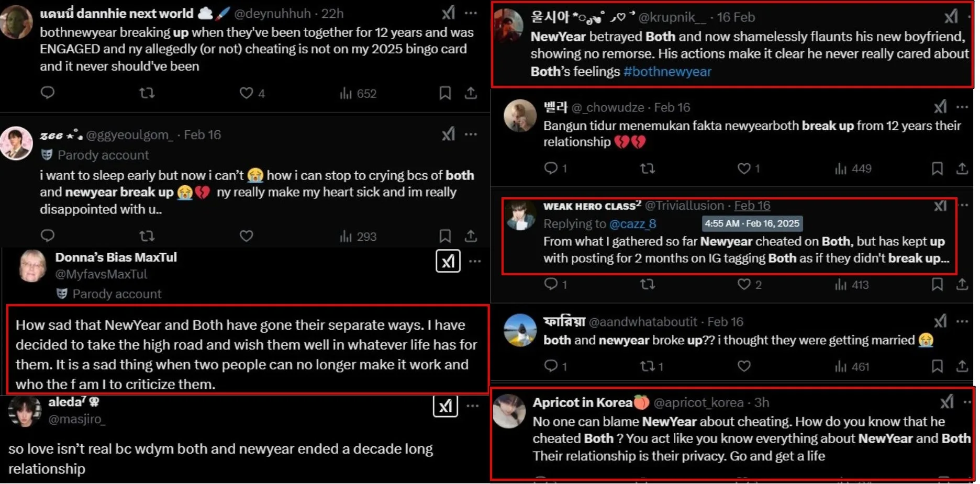Open the @cazz_8 mention link
The image size is (980, 484).
pyautogui.click(x=632, y=224)
